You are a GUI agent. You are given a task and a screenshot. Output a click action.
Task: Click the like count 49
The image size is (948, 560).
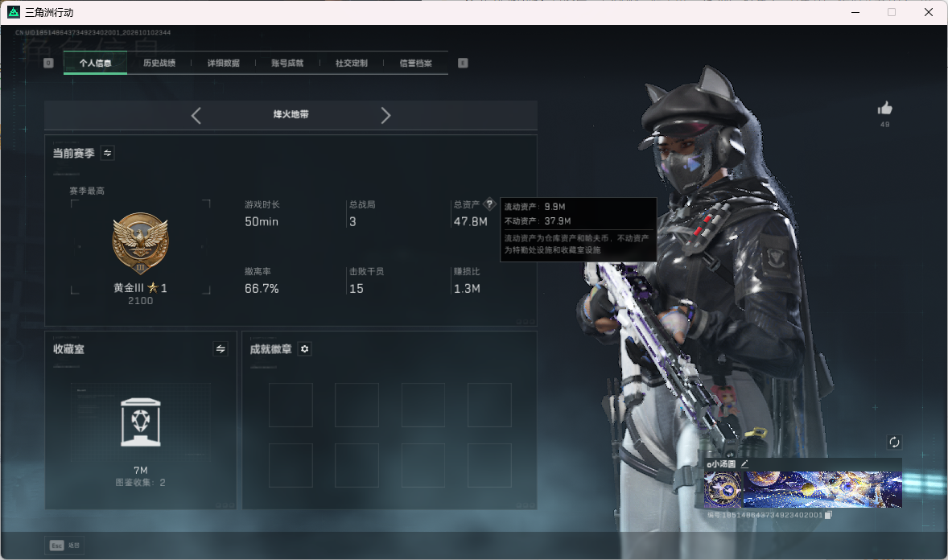click(885, 125)
